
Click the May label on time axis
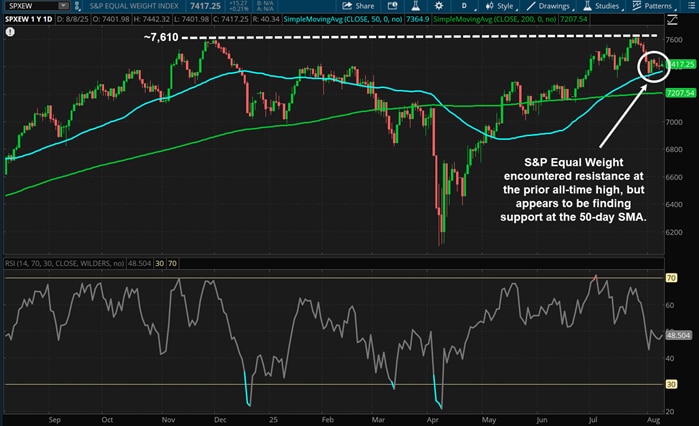[489, 420]
